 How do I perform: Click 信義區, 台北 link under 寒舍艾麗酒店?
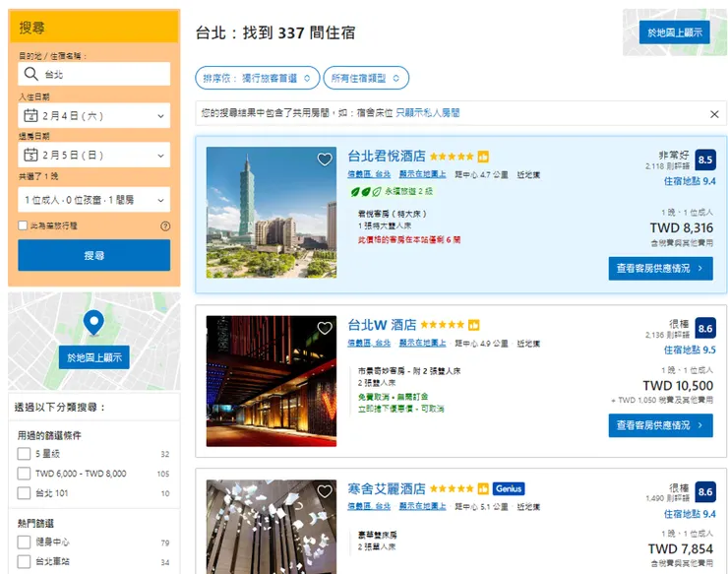[369, 506]
